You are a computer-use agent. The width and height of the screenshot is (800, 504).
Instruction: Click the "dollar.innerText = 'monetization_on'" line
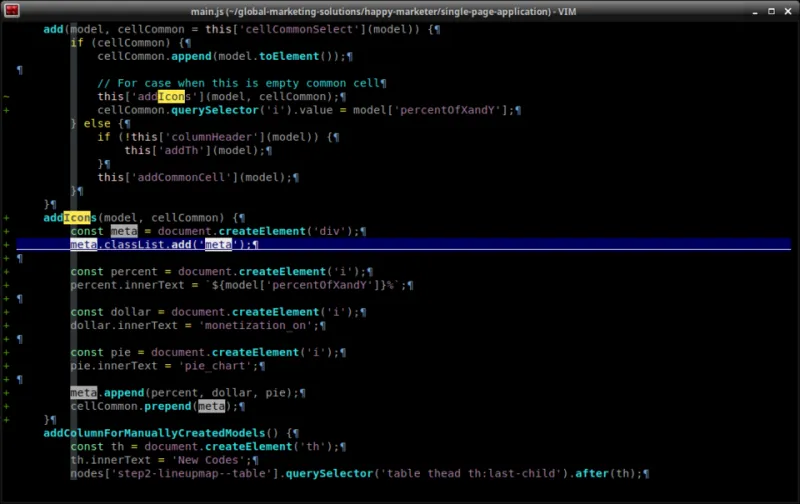click(198, 325)
